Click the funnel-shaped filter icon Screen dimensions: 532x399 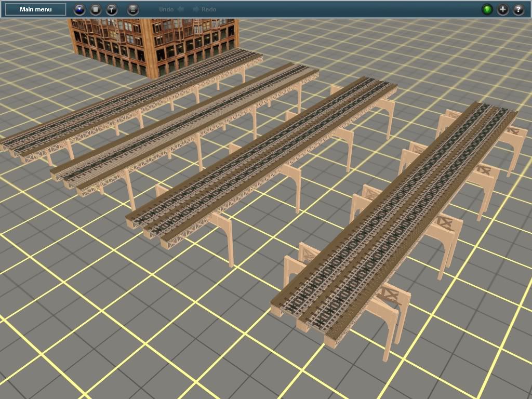(111, 9)
